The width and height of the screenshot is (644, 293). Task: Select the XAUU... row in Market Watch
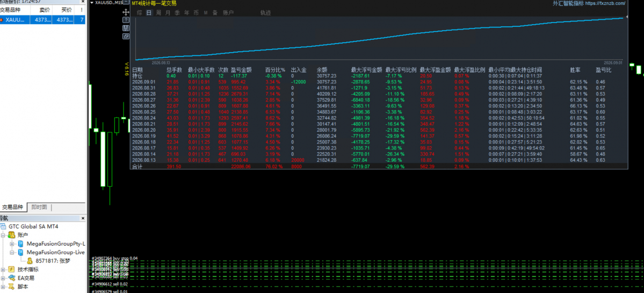click(43, 19)
